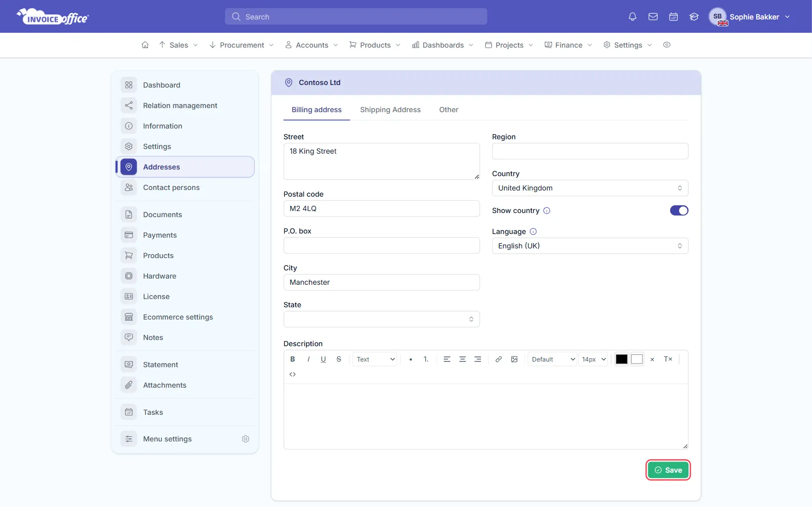Open Relation management in sidebar

click(x=185, y=105)
